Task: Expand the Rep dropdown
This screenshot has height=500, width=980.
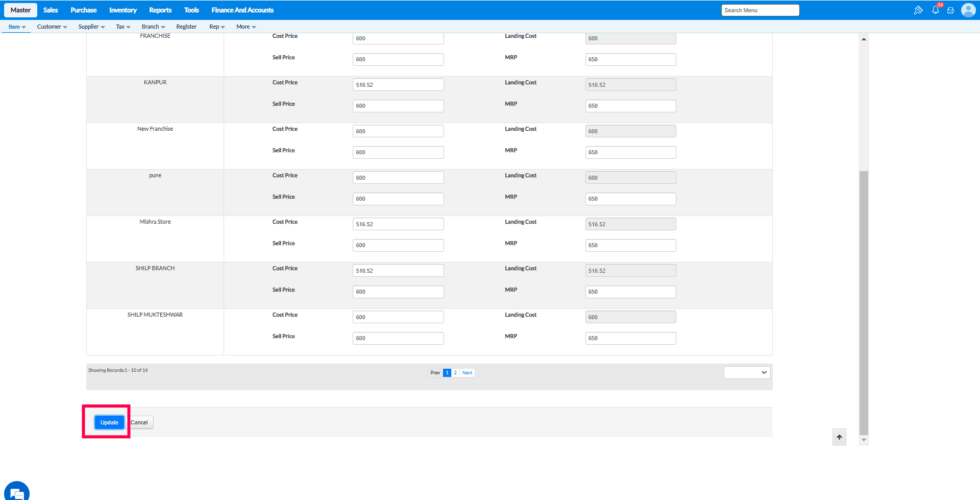Action: click(x=217, y=27)
